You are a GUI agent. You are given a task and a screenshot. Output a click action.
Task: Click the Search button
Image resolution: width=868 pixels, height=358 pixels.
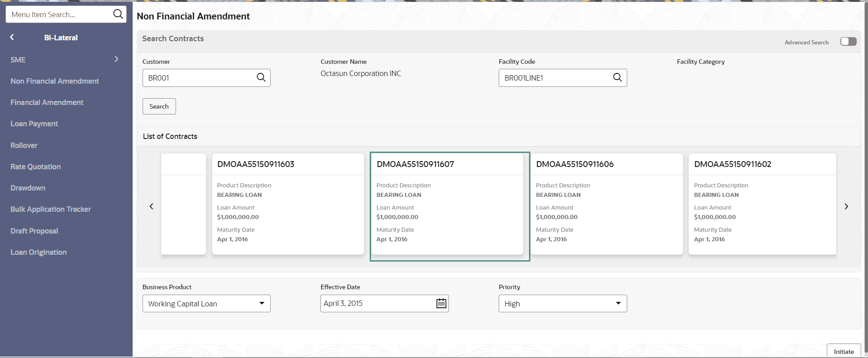(x=159, y=106)
